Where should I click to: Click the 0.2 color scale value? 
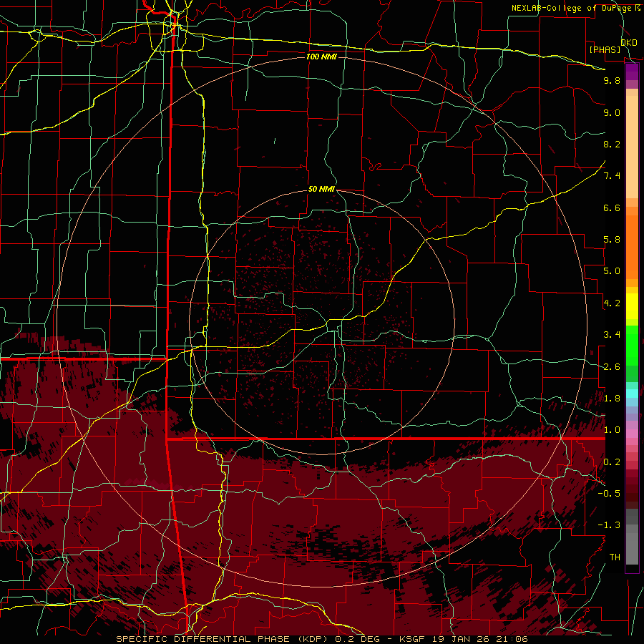612,462
